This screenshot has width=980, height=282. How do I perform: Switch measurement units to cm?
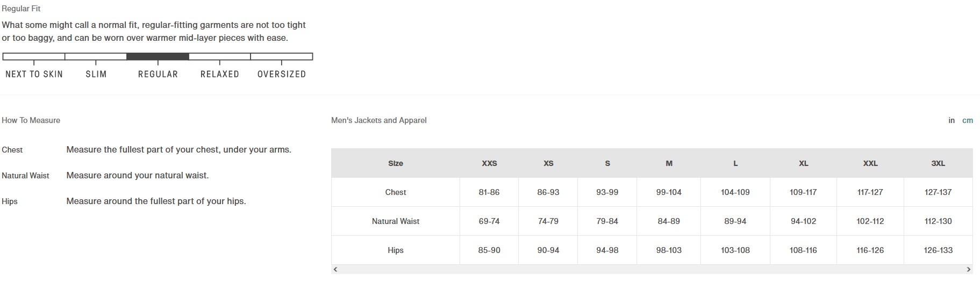point(968,120)
